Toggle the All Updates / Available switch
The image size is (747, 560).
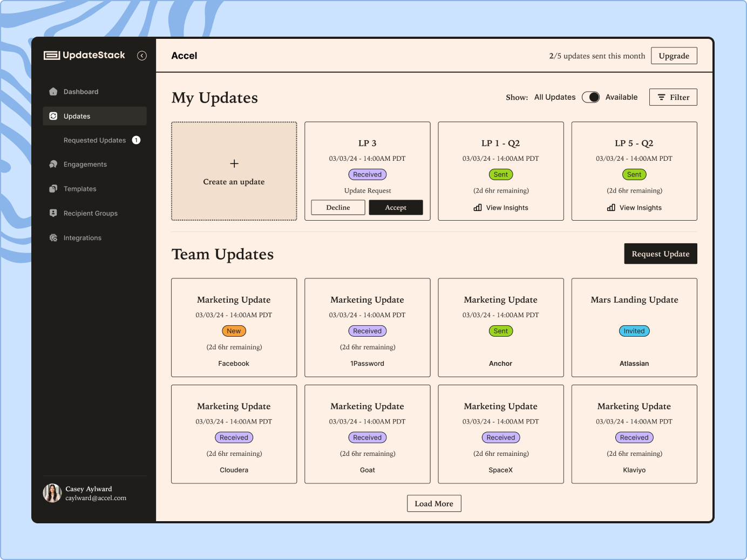coord(590,97)
